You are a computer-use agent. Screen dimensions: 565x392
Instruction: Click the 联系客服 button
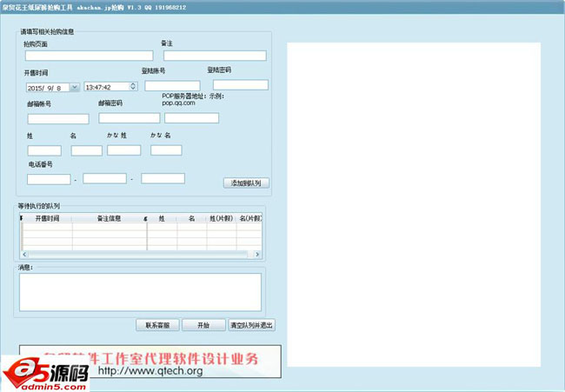tap(157, 325)
